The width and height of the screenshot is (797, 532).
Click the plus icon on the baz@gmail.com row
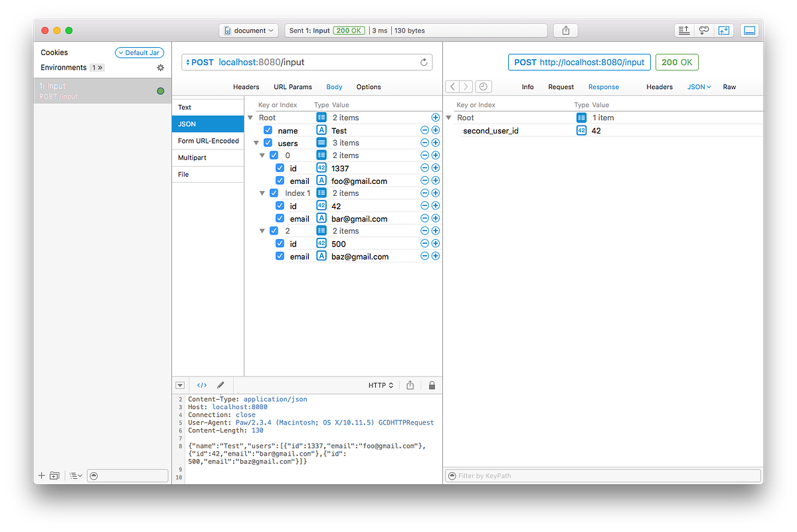pos(436,256)
